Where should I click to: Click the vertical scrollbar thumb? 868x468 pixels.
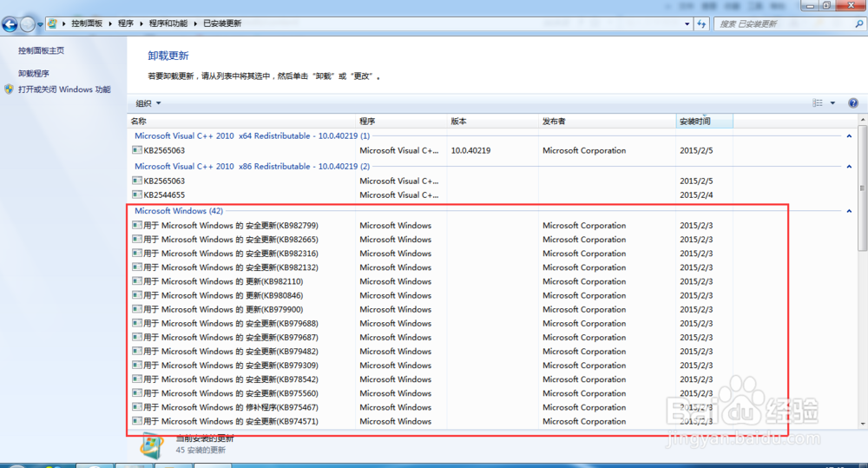[x=863, y=188]
